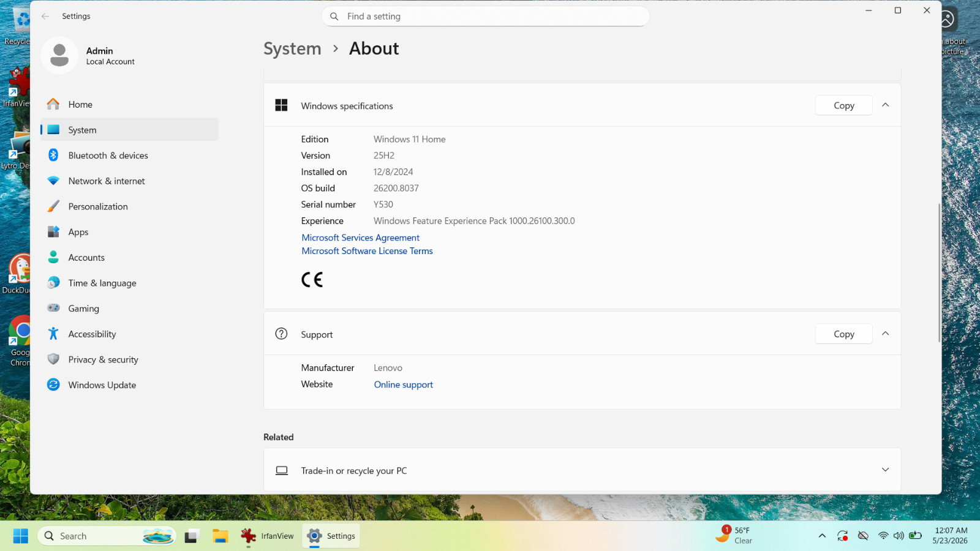Open the Apps settings category
The width and height of the screenshot is (980, 551).
click(129, 232)
